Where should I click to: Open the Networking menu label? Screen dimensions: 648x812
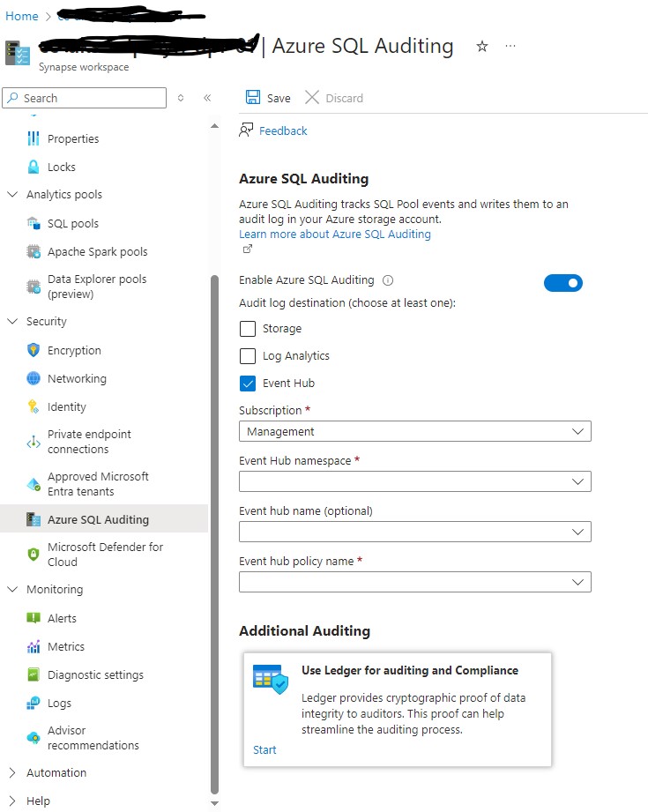click(77, 378)
